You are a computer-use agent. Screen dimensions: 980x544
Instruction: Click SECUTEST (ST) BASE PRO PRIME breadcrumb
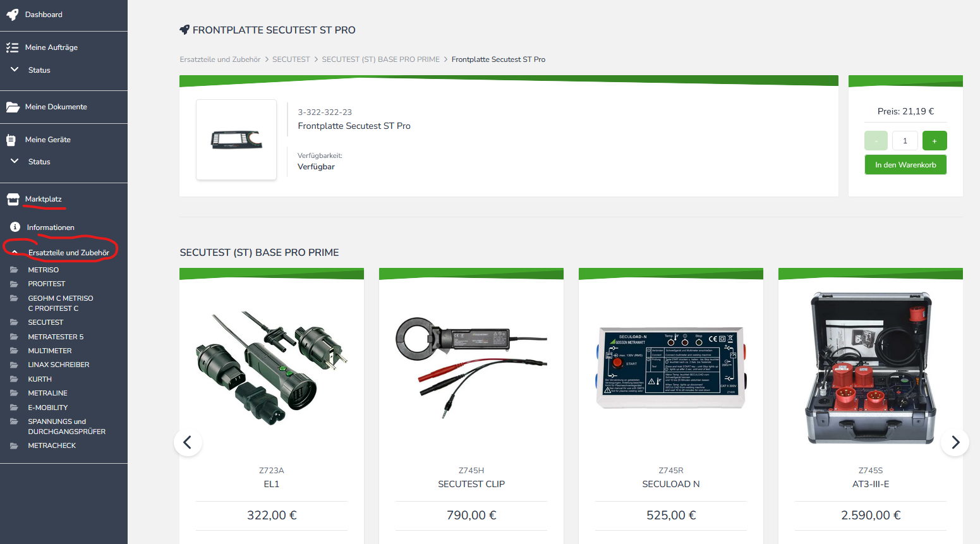click(381, 59)
